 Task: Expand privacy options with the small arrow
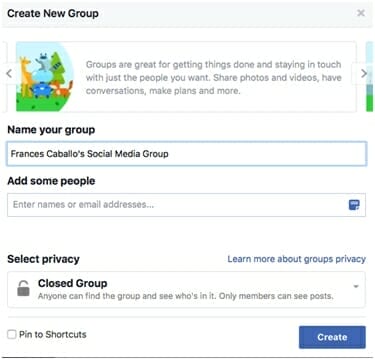coord(356,286)
